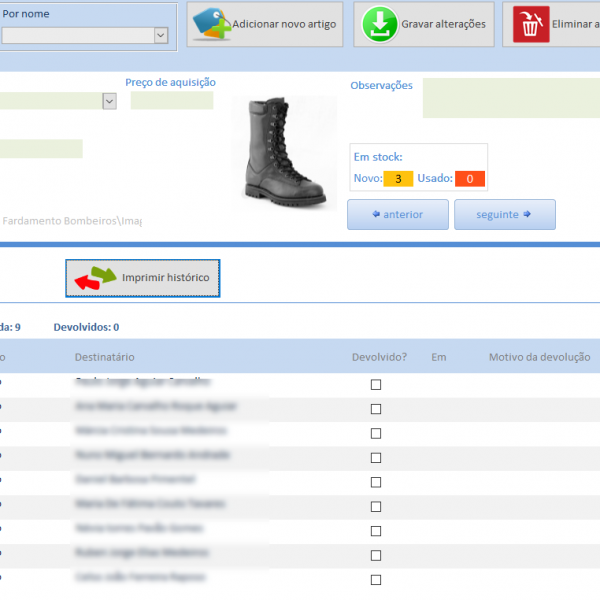Open the Por nome dropdown

tap(160, 35)
